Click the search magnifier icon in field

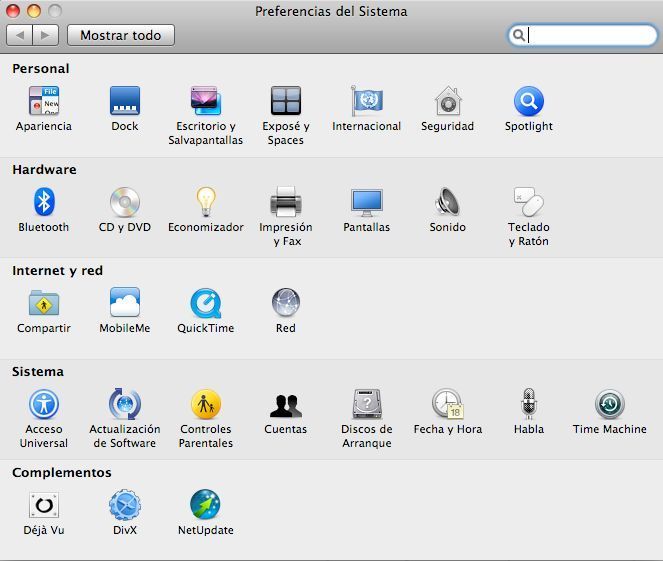tap(519, 35)
